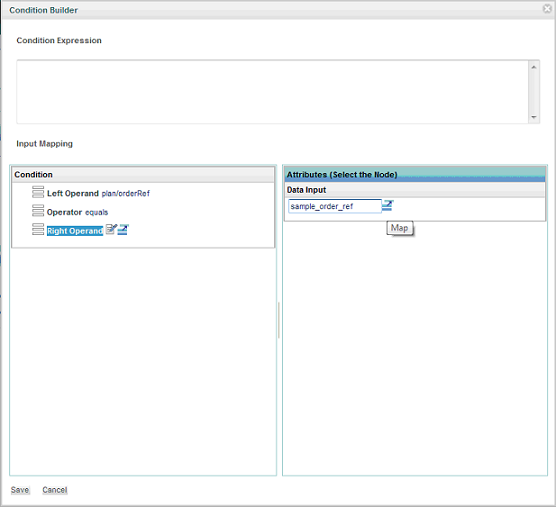Screen dimensions: 556x507
Task: Click the Right Operand node icon
Action: 38,229
